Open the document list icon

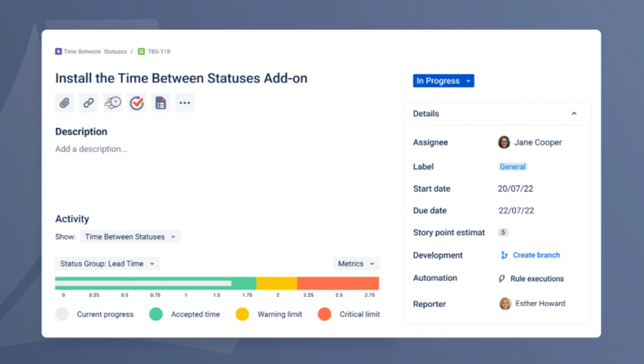[161, 103]
